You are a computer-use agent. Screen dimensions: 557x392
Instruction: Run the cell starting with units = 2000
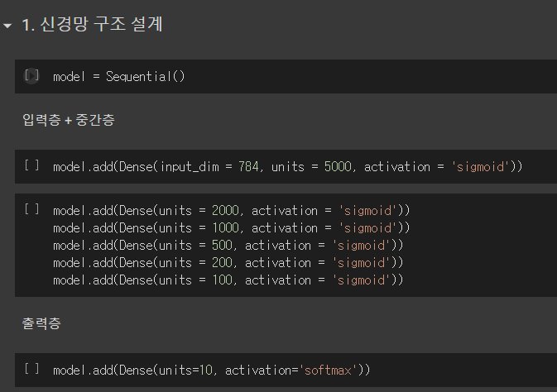[31, 209]
